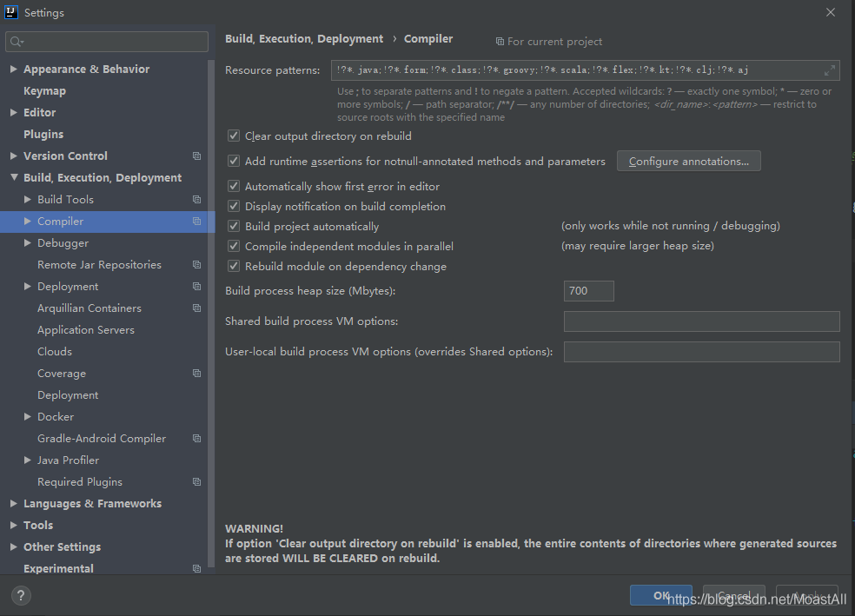Uncheck Clear output directory on rebuild
The image size is (855, 616).
point(234,136)
